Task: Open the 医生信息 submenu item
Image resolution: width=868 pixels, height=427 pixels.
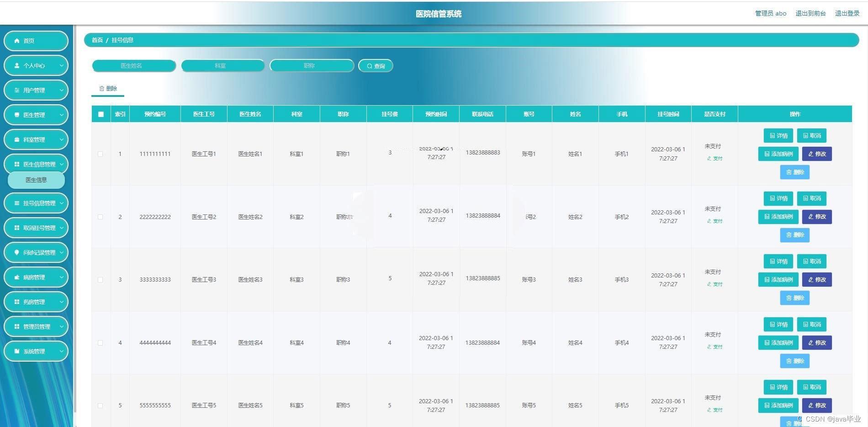Action: pyautogui.click(x=36, y=180)
